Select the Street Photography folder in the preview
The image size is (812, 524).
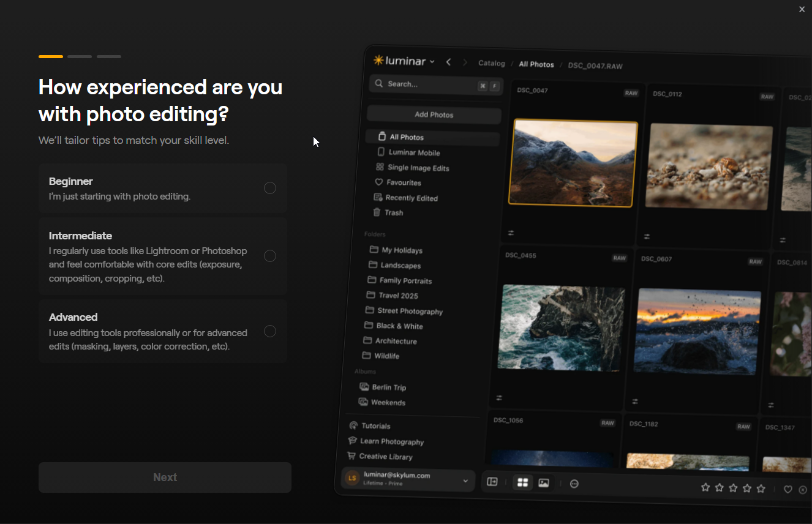(x=404, y=311)
